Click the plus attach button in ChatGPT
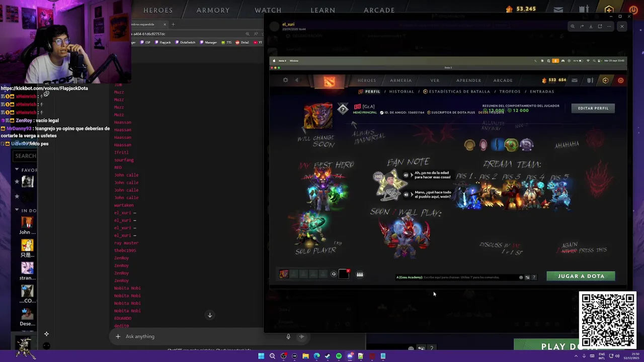Image resolution: width=644 pixels, height=362 pixels. tap(118, 336)
